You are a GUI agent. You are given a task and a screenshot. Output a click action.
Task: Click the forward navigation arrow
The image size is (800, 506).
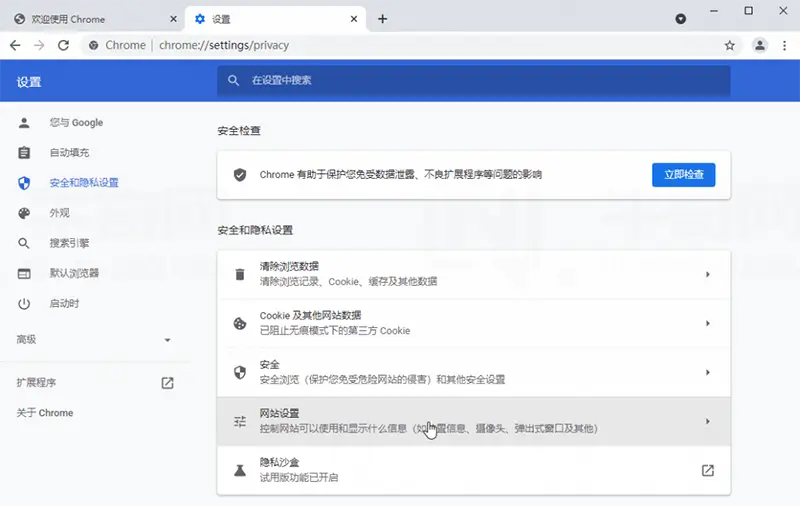(39, 45)
